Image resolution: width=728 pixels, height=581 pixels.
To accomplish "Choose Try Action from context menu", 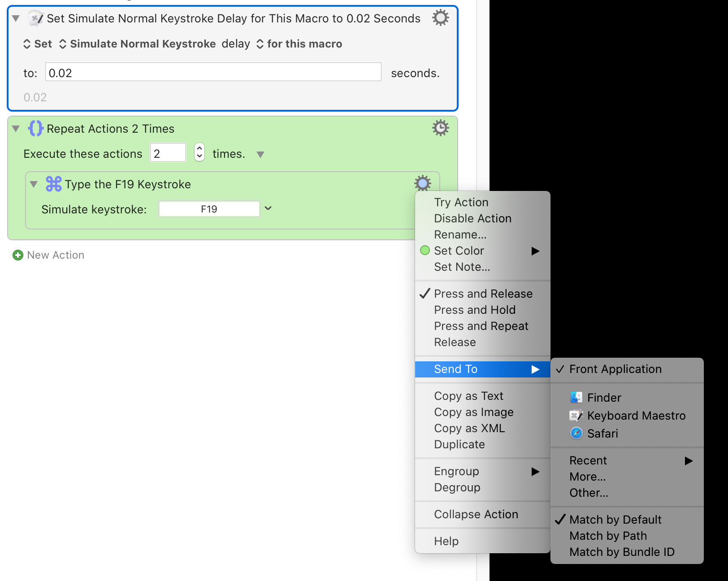I will (x=482, y=202).
